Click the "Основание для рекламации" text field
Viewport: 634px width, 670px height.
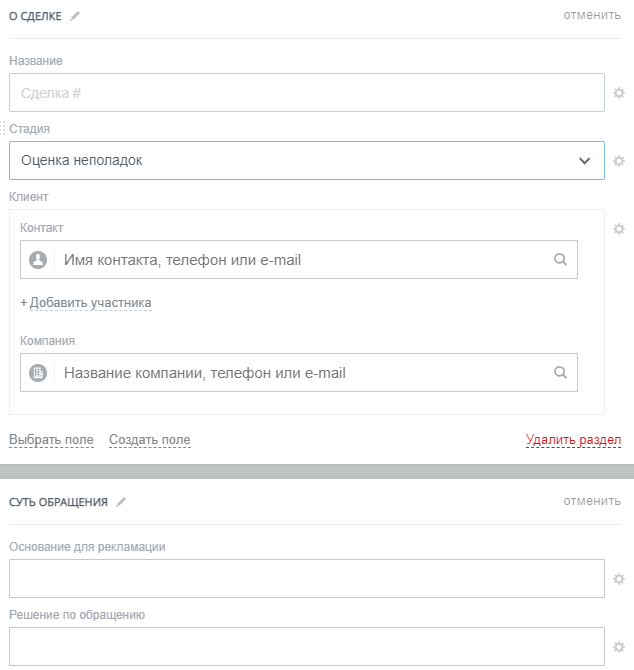tap(306, 578)
